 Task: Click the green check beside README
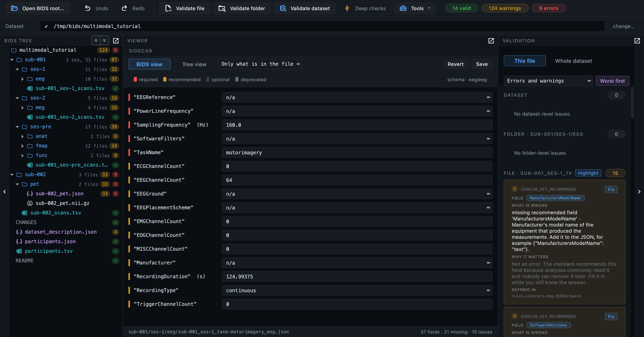click(x=115, y=261)
